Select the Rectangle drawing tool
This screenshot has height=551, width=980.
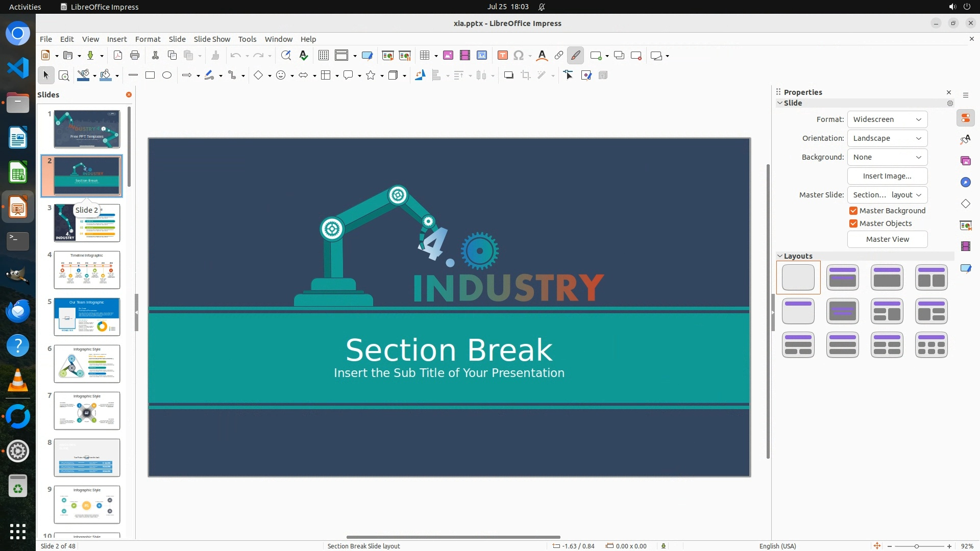[150, 76]
